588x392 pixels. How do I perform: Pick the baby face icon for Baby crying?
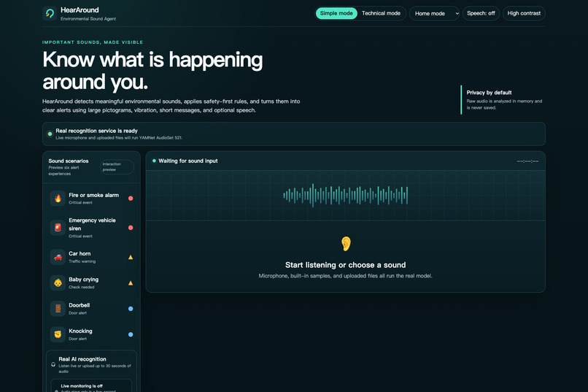(x=58, y=283)
